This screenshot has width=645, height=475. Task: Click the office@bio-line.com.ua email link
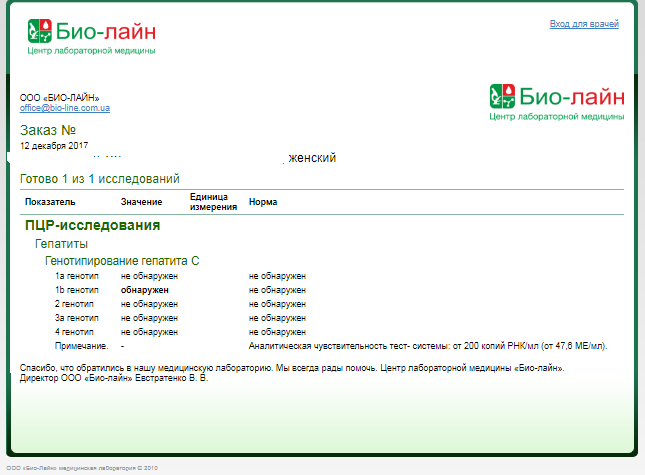[x=65, y=107]
